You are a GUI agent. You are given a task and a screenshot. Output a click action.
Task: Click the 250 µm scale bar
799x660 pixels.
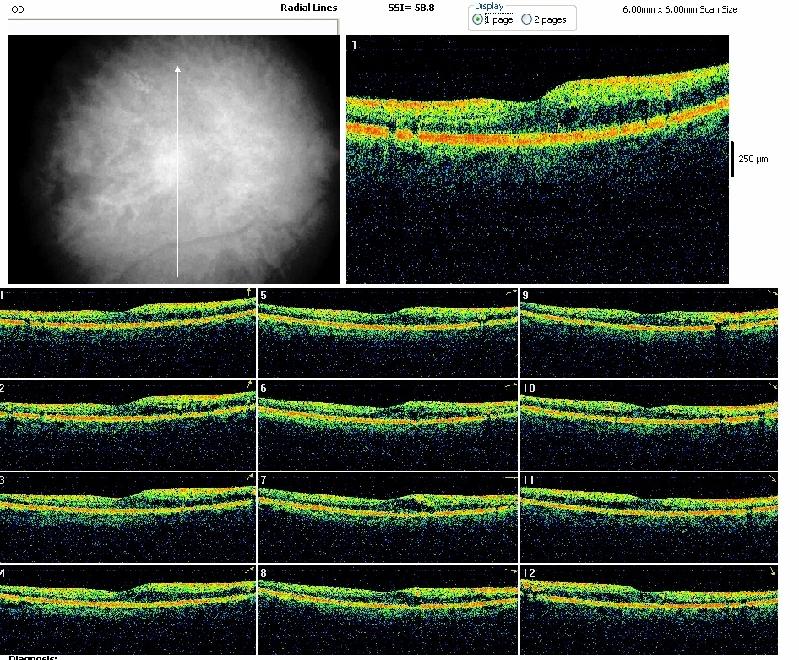tap(733, 158)
